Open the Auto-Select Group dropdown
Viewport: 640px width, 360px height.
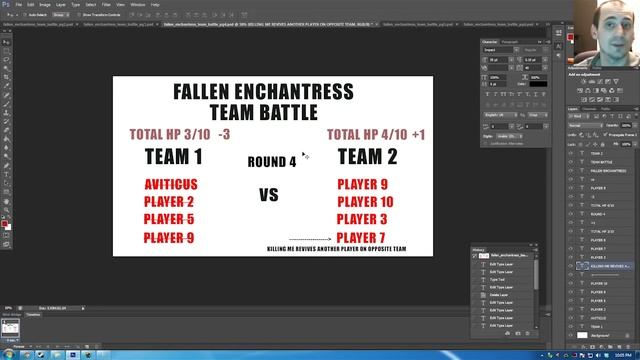(x=61, y=15)
